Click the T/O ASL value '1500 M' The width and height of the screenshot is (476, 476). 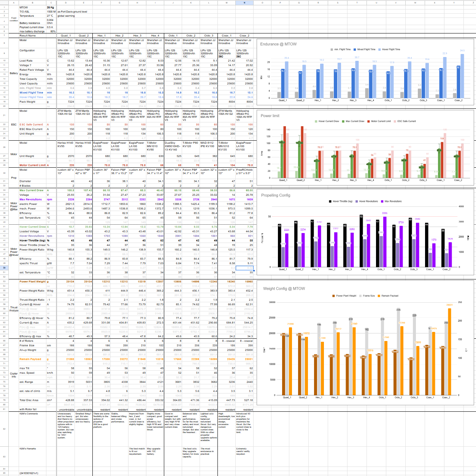(x=51, y=11)
